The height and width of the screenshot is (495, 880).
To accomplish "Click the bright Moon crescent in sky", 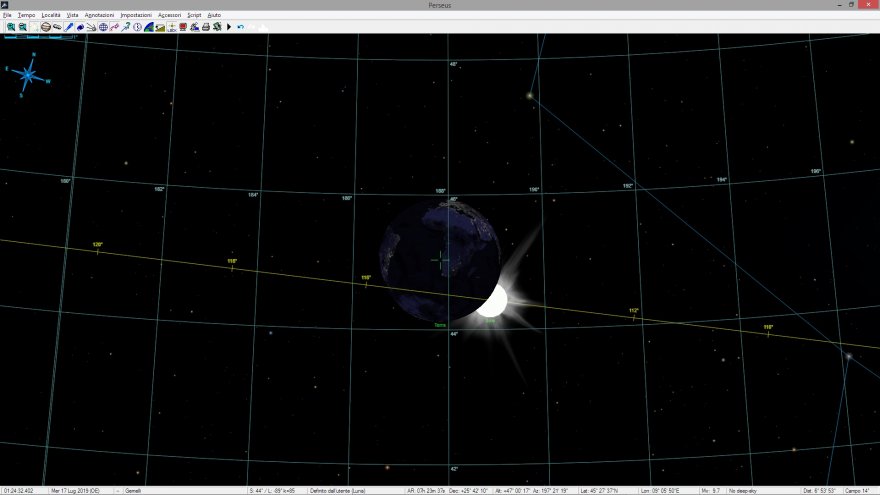I will (x=492, y=301).
